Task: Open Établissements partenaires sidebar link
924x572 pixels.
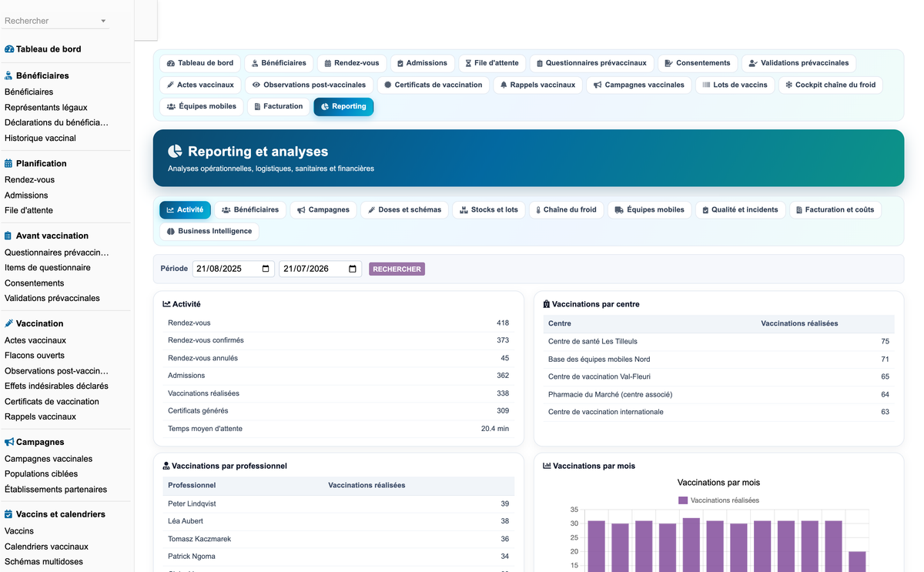Action: point(55,489)
